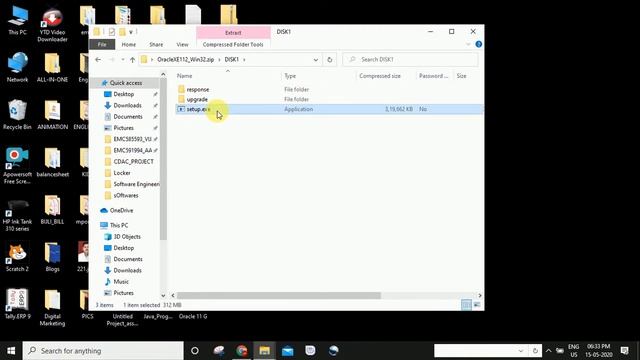This screenshot has height=360, width=640.
Task: Open the EMC585593_VU pinned folder
Action: click(x=132, y=139)
